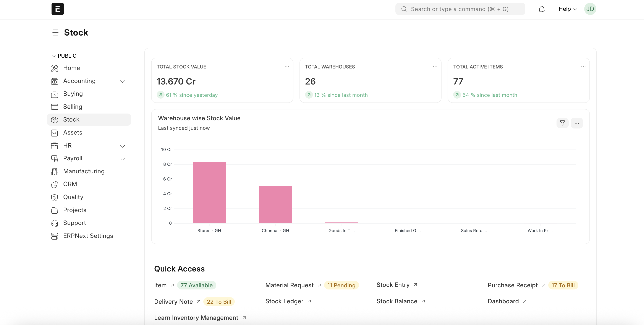Image resolution: width=644 pixels, height=325 pixels.
Task: Expand the Accounting section chevron
Action: coord(123,81)
